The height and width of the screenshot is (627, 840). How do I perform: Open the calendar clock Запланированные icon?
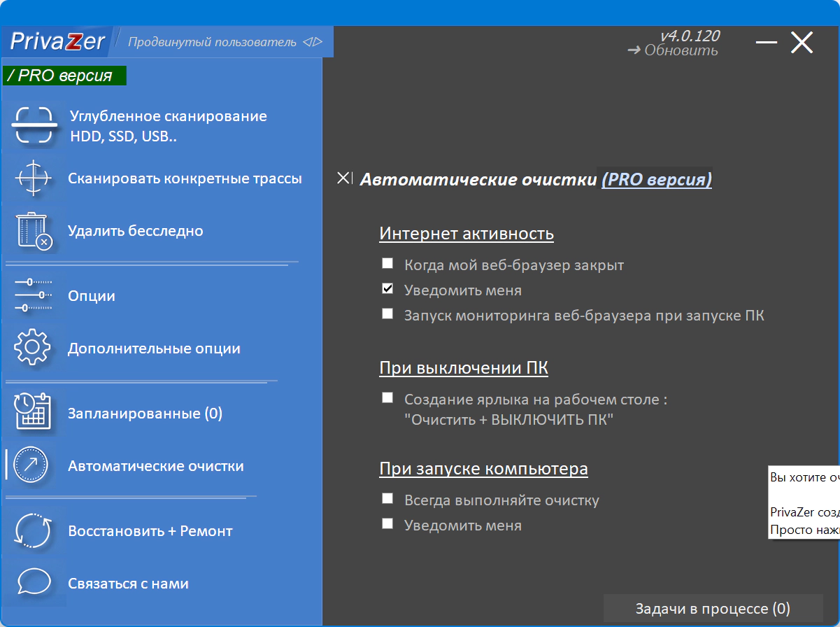(x=34, y=414)
